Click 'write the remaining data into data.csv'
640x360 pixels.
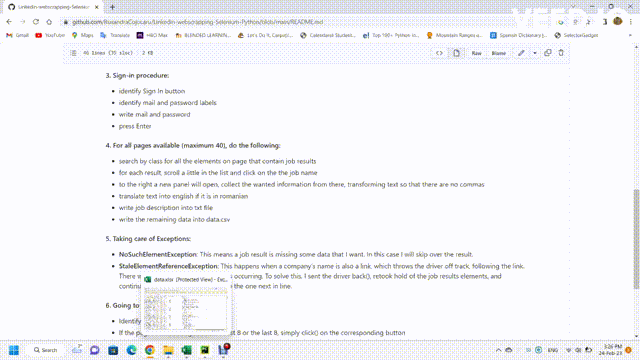[x=174, y=220]
